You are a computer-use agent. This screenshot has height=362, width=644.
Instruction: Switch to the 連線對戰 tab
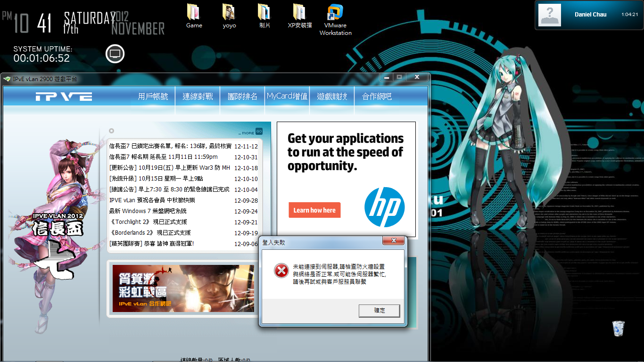coord(198,96)
